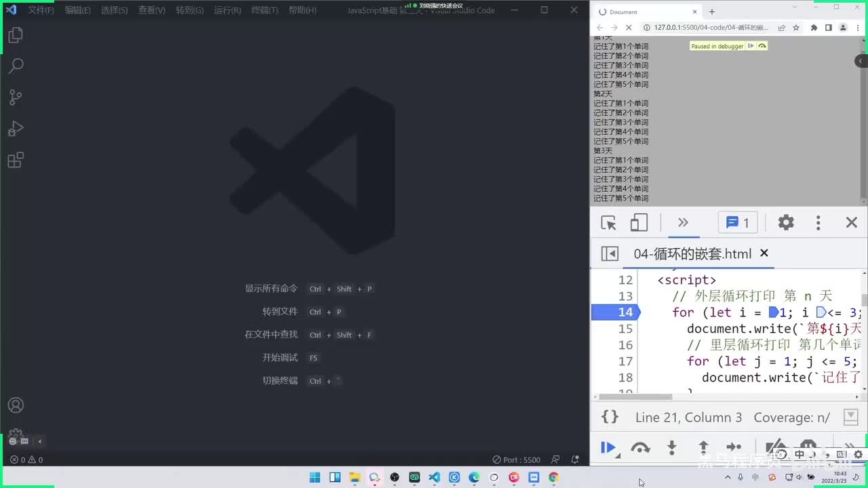The width and height of the screenshot is (868, 488).
Task: Bookmark this page with the star icon
Action: pos(796,28)
